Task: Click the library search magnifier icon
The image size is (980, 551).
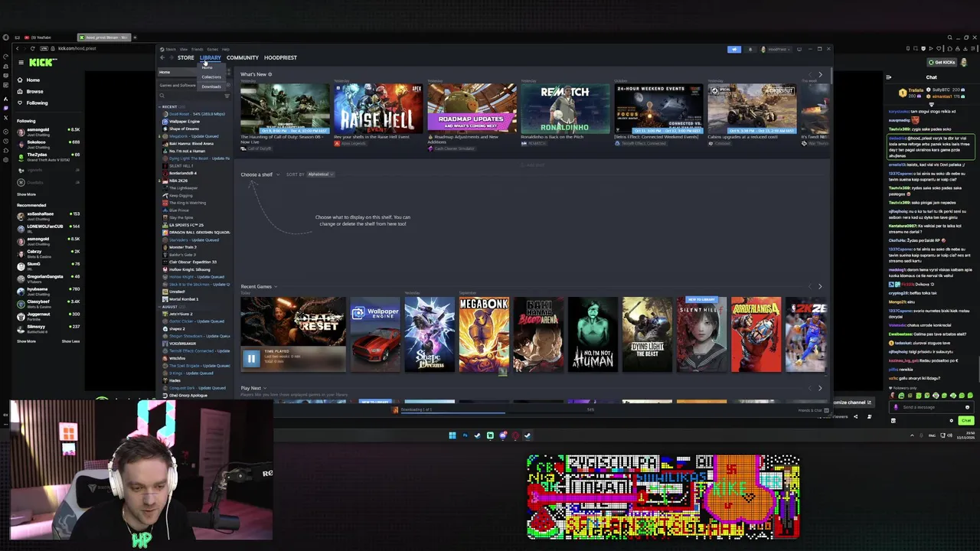Action: click(164, 96)
